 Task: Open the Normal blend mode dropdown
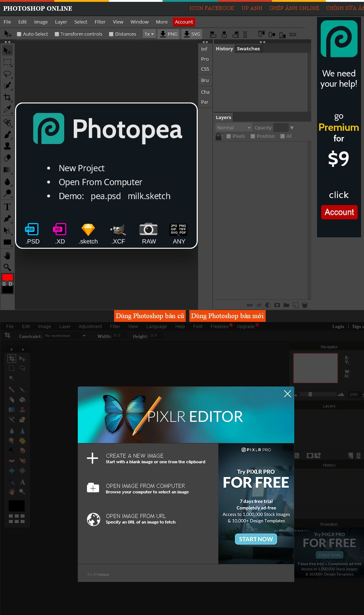click(234, 127)
